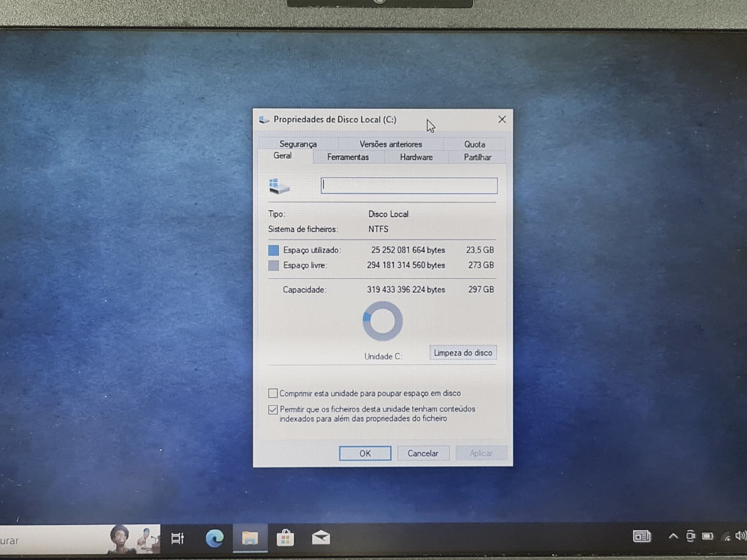This screenshot has height=560, width=747.
Task: Click the drive icon next to the label field
Action: pyautogui.click(x=279, y=186)
